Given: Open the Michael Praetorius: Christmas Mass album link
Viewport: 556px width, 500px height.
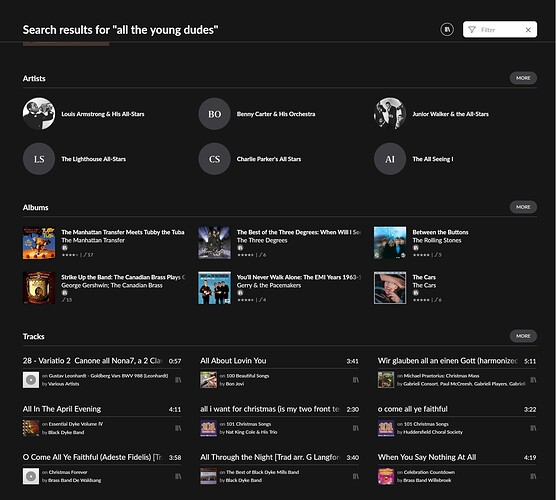Looking at the screenshot, I should (x=441, y=376).
